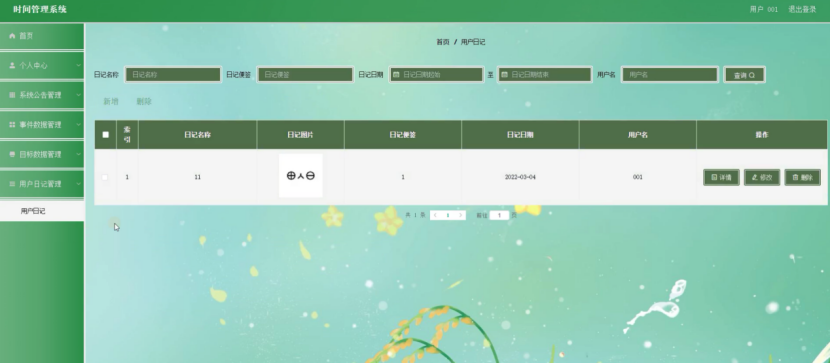The height and width of the screenshot is (364, 830).
Task: Click the detail icon on 详情 button
Action: (714, 178)
